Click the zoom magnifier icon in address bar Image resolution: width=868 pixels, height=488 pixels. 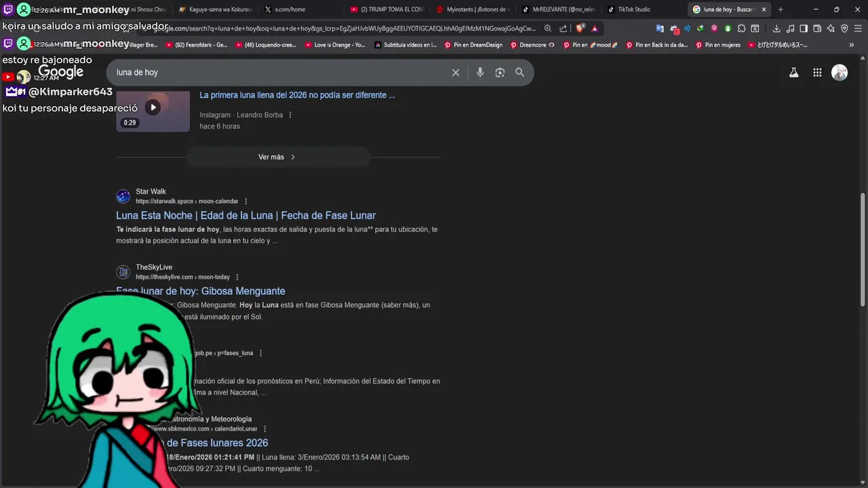(x=548, y=28)
